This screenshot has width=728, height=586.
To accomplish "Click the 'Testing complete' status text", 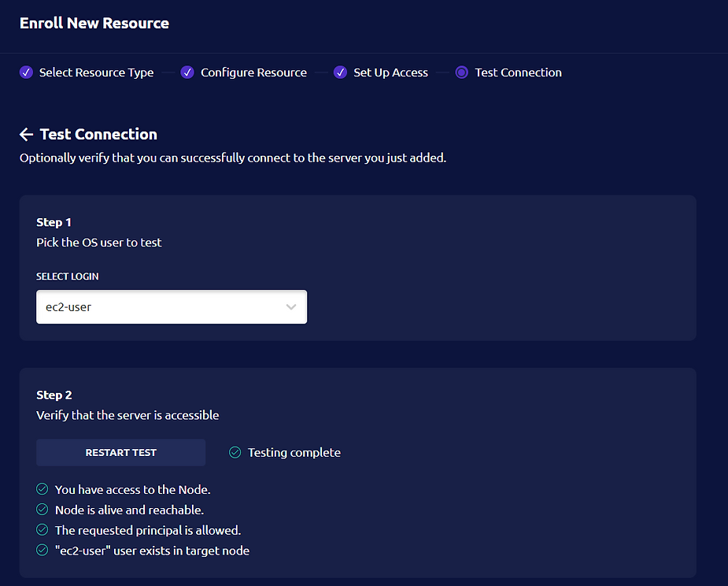I will point(294,452).
